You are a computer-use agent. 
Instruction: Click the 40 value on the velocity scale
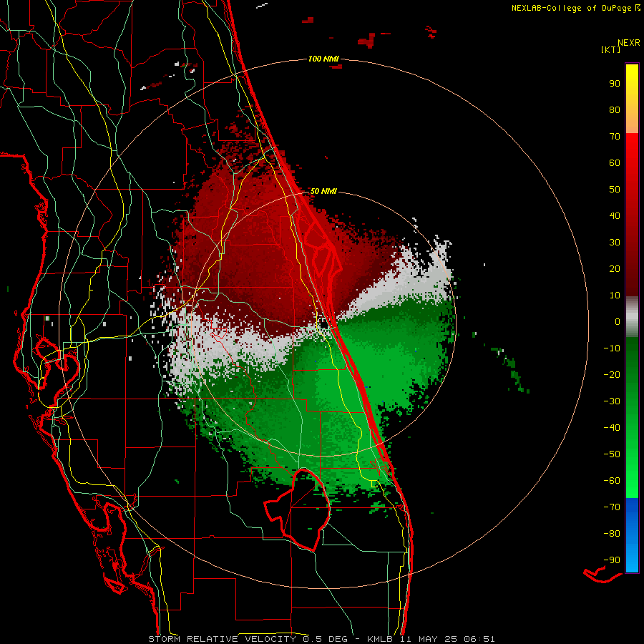[x=615, y=215]
